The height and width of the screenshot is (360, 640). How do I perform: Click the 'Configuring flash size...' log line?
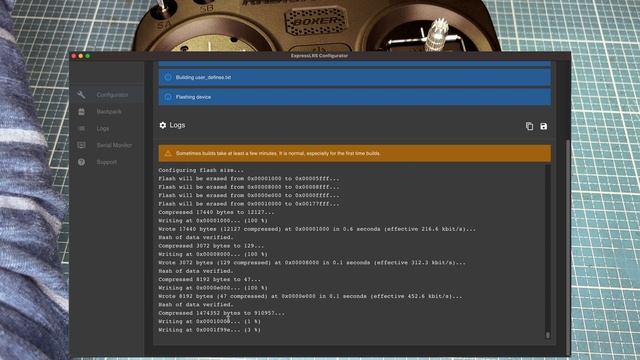[x=201, y=170]
